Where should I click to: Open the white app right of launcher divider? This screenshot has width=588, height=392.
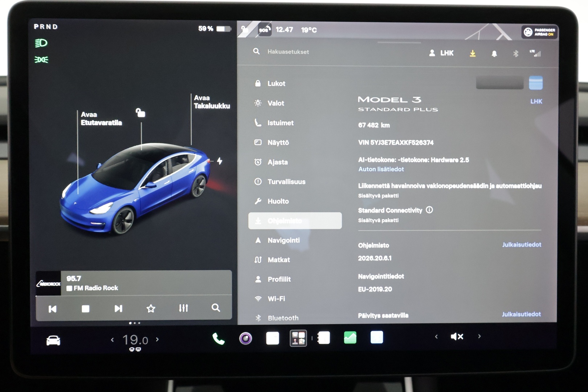[x=323, y=338]
